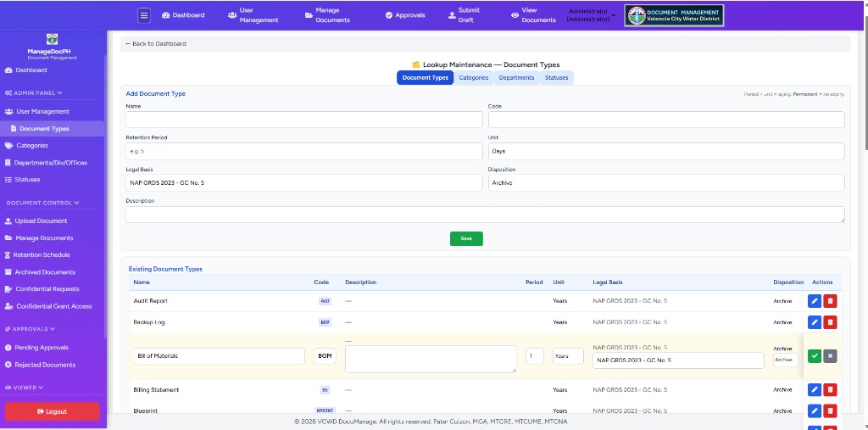Edit the BOM code field
868x430 pixels.
point(325,356)
